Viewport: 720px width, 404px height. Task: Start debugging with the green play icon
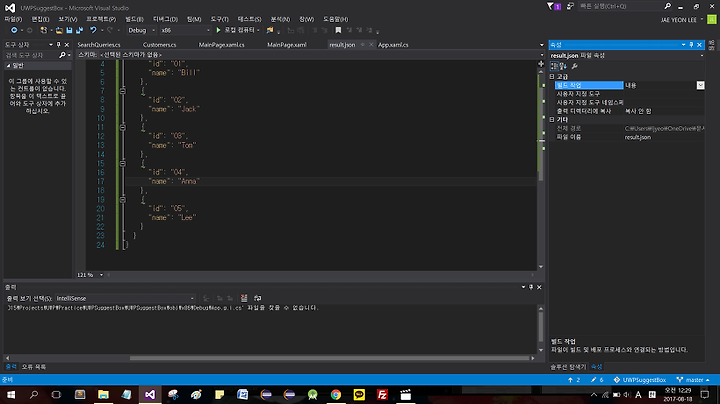tap(219, 30)
